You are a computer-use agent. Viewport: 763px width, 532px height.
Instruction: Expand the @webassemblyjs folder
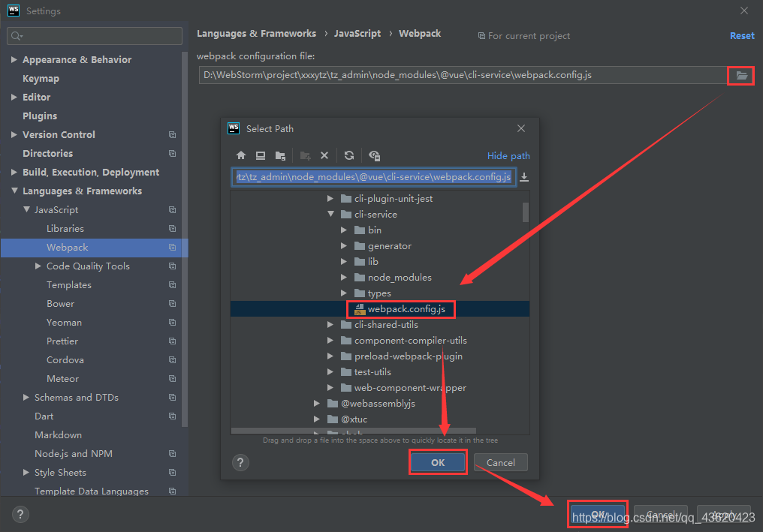[317, 404]
